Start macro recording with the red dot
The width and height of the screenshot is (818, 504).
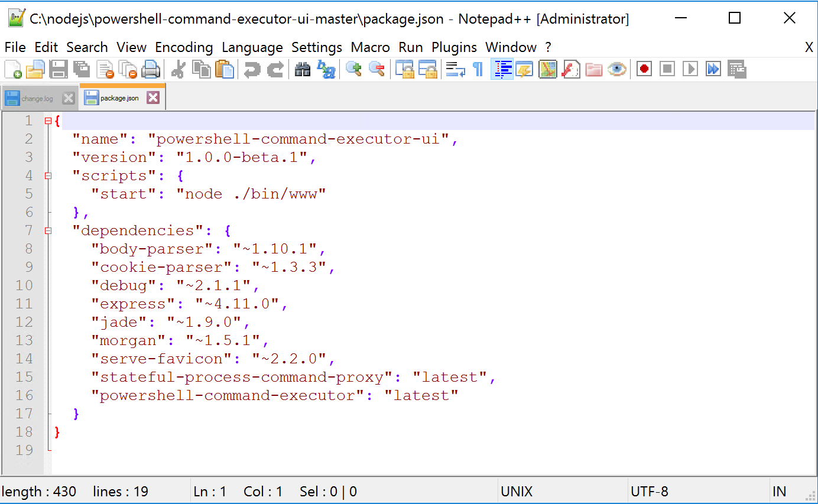click(644, 69)
